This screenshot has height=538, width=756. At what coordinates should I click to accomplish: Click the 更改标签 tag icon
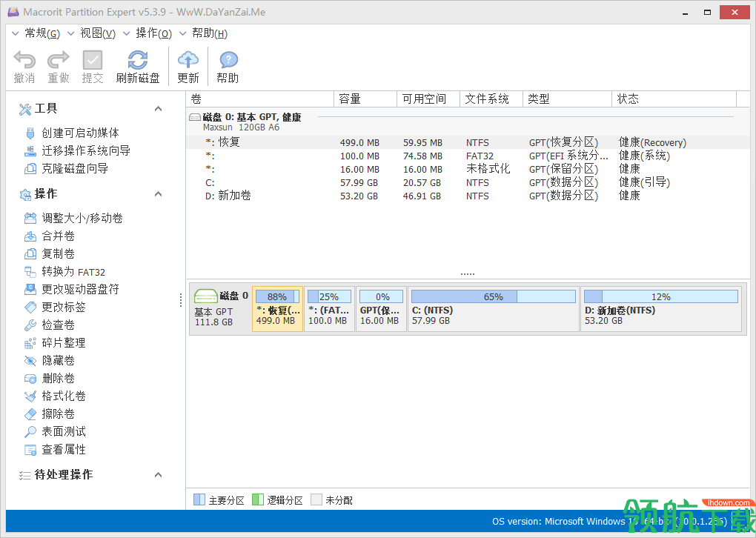click(x=30, y=307)
